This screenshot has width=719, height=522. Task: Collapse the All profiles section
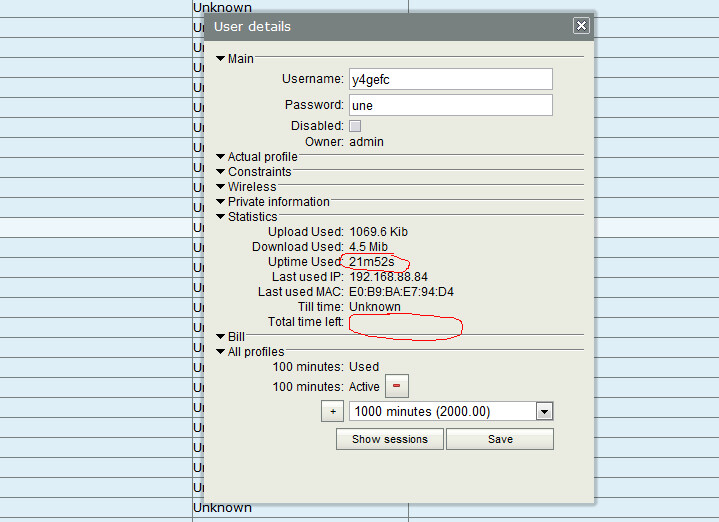click(x=220, y=352)
